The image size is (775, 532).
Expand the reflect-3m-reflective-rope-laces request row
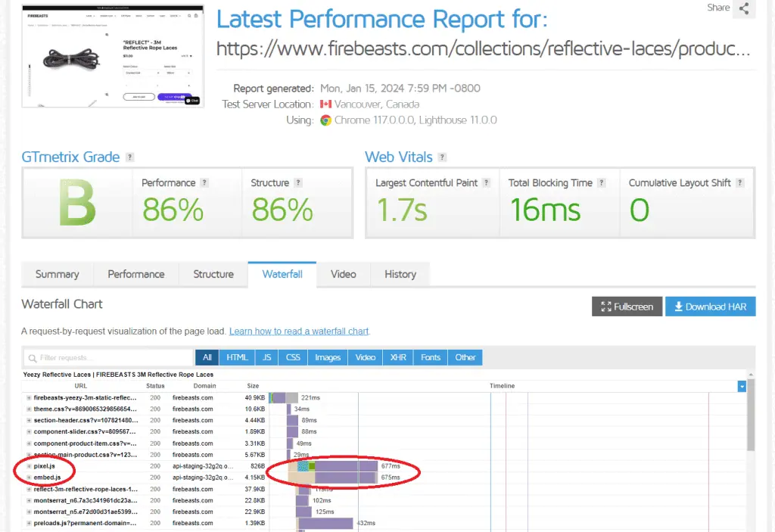pyautogui.click(x=29, y=489)
